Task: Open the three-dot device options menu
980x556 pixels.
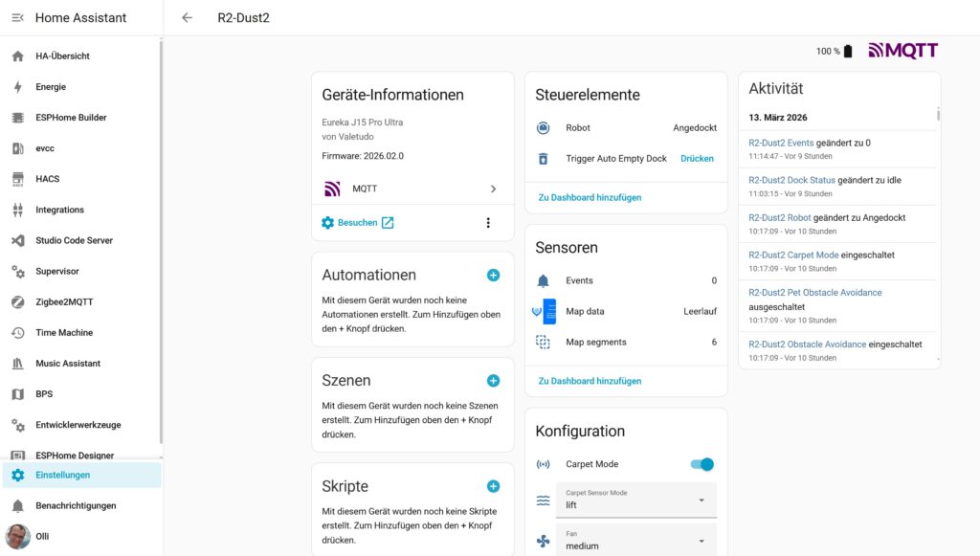Action: [x=488, y=223]
